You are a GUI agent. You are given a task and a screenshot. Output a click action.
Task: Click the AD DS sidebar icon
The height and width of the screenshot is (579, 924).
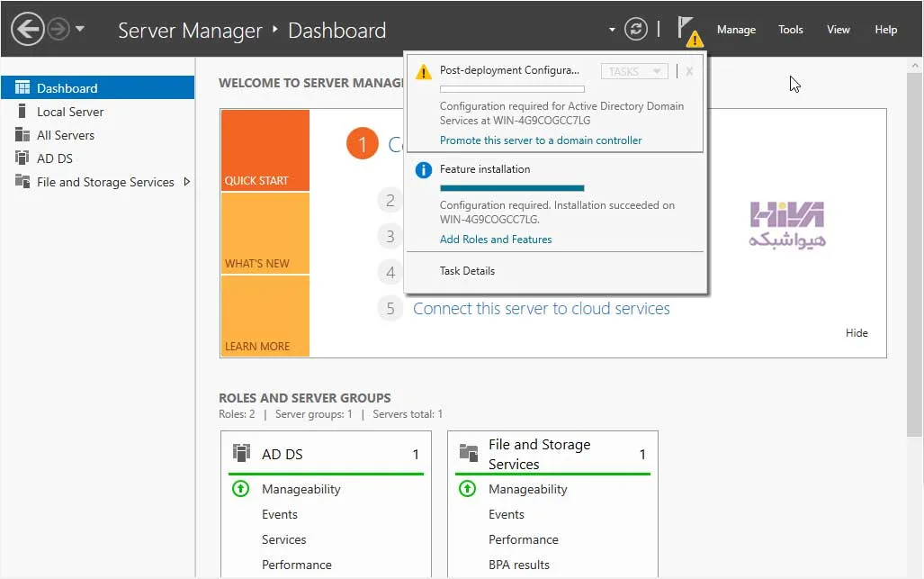point(22,158)
